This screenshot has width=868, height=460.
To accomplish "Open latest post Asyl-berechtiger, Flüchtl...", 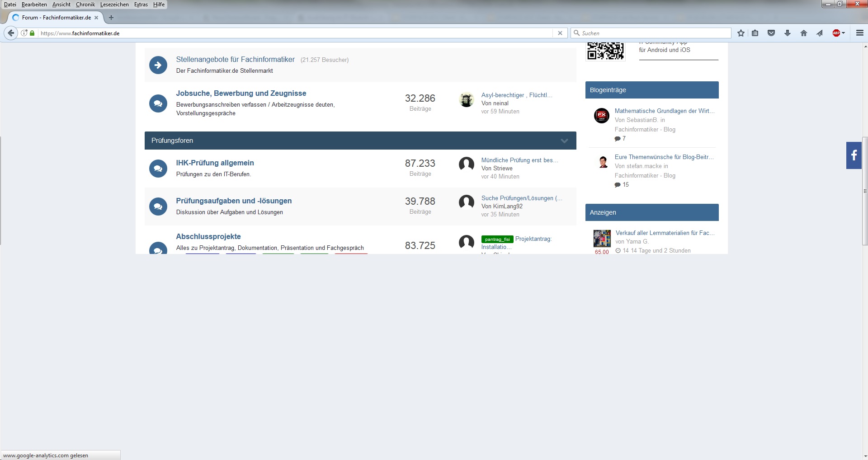I will tap(517, 95).
